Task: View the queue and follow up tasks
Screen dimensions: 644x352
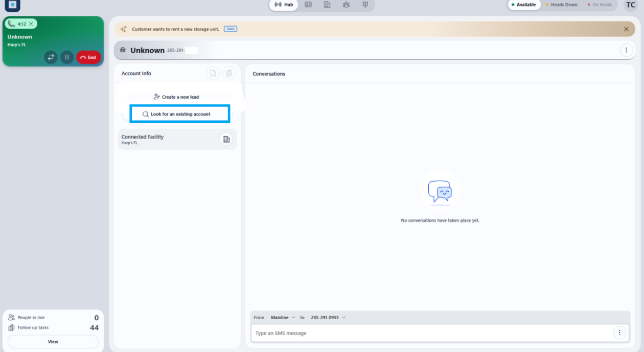Action: point(53,342)
